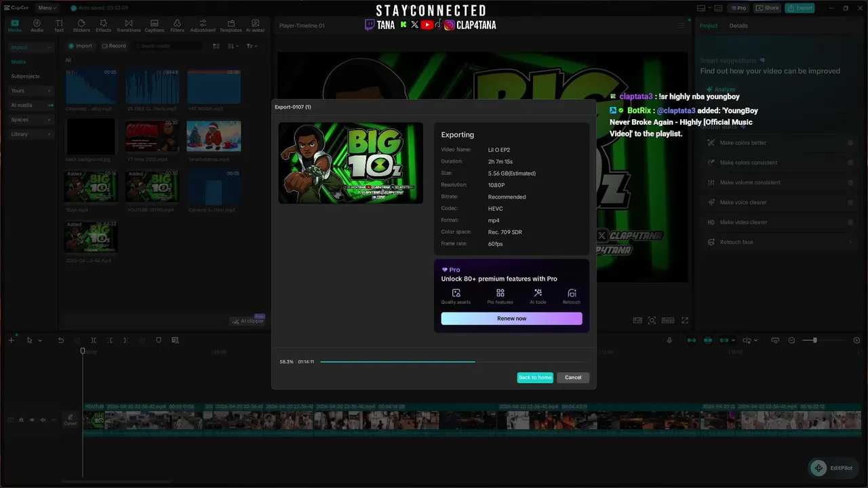The height and width of the screenshot is (488, 868).
Task: Open the Text tool panel
Action: point(59,26)
